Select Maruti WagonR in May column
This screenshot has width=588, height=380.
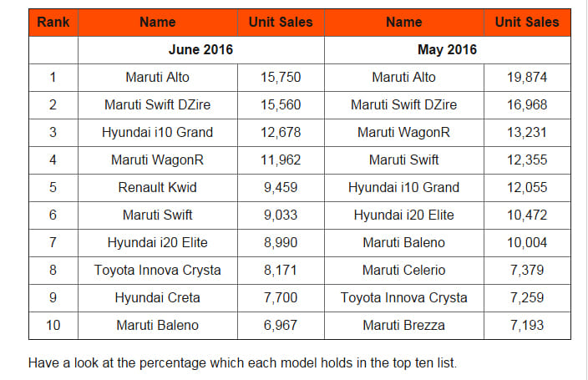(404, 133)
